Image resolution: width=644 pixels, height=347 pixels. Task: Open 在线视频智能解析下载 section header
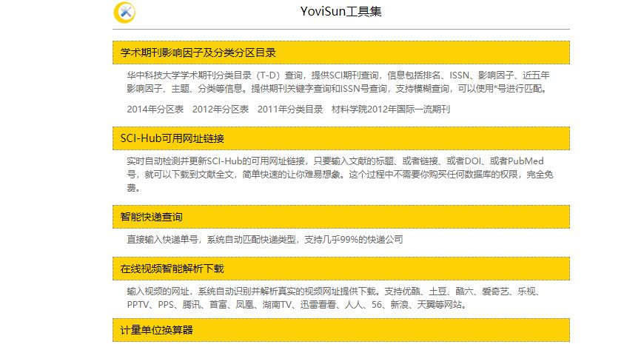(341, 269)
